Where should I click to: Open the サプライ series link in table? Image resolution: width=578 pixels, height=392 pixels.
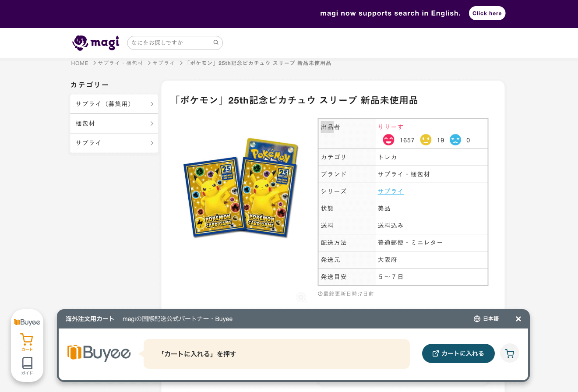pos(391,191)
